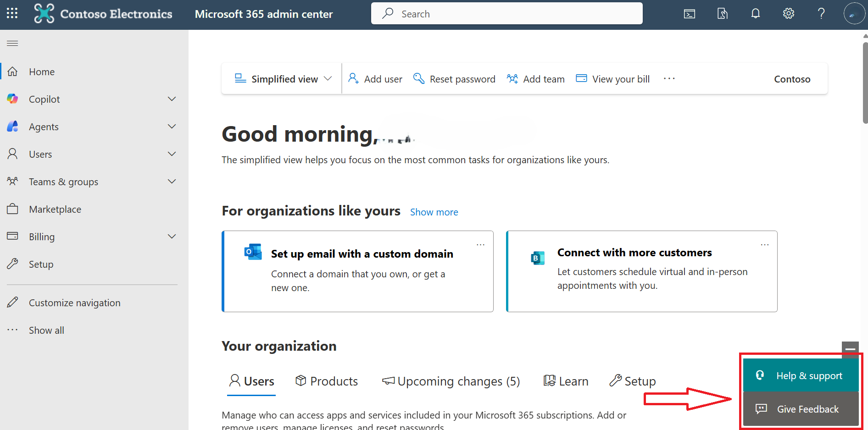
Task: Open the Simplified view dropdown
Action: click(284, 79)
